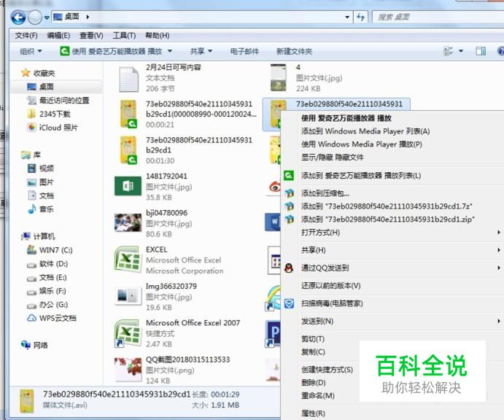Choose the add to .zip archive entry
The image size is (504, 420).
coord(388,219)
